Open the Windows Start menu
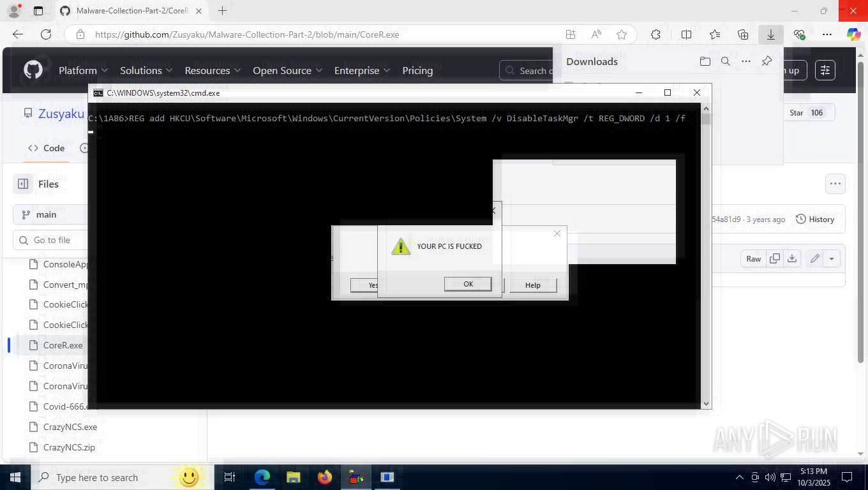This screenshot has height=490, width=868. coord(15,477)
